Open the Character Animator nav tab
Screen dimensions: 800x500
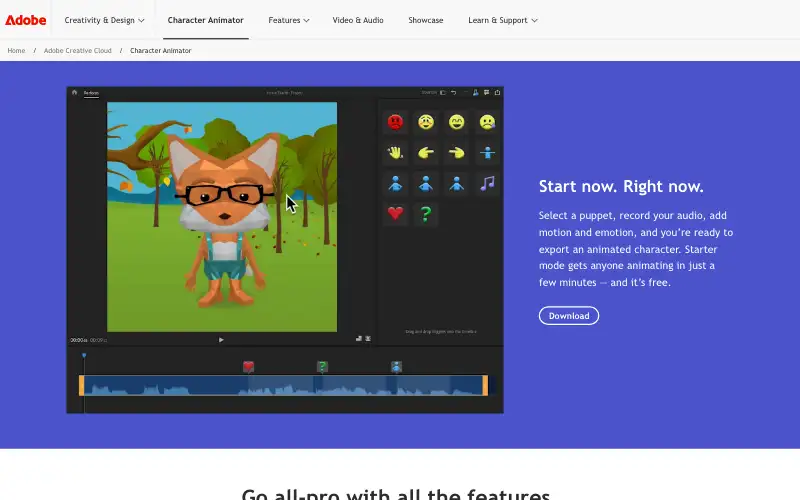(x=206, y=20)
